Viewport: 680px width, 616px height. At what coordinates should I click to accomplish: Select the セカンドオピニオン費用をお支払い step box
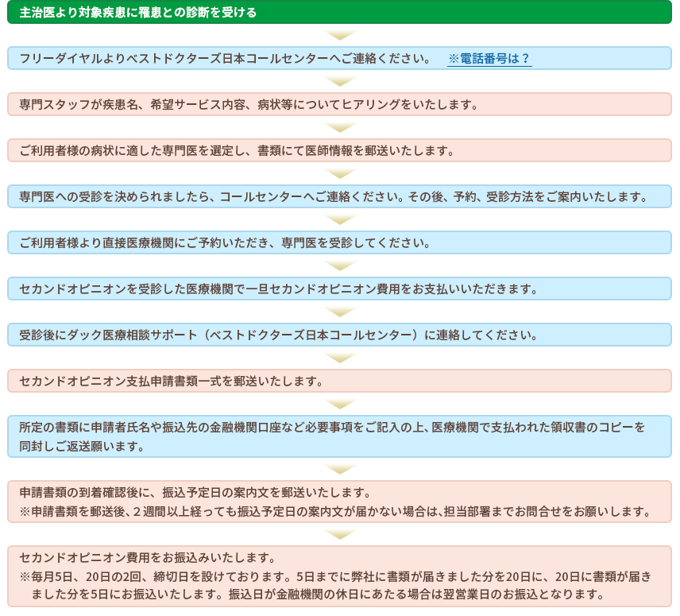pos(339,289)
